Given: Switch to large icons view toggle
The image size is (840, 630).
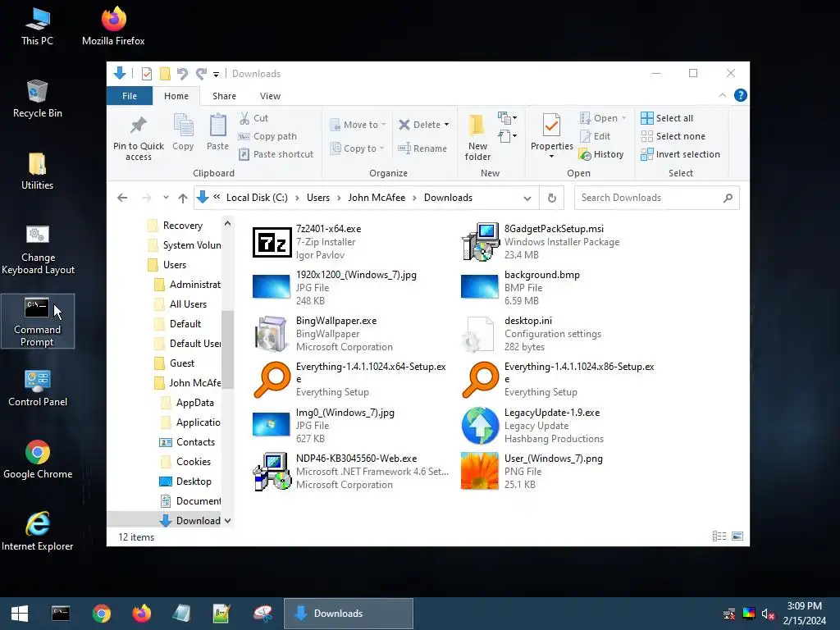Looking at the screenshot, I should [x=737, y=536].
